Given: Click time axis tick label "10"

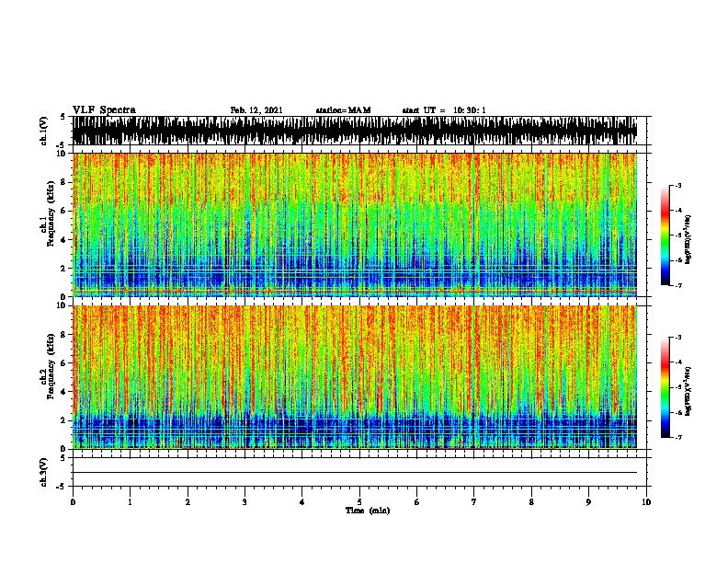Looking at the screenshot, I should pyautogui.click(x=646, y=501).
